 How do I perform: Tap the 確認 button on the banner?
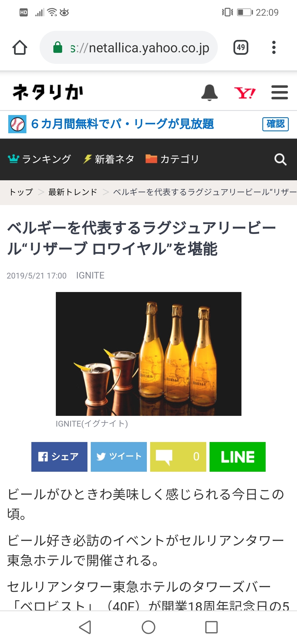pos(276,124)
